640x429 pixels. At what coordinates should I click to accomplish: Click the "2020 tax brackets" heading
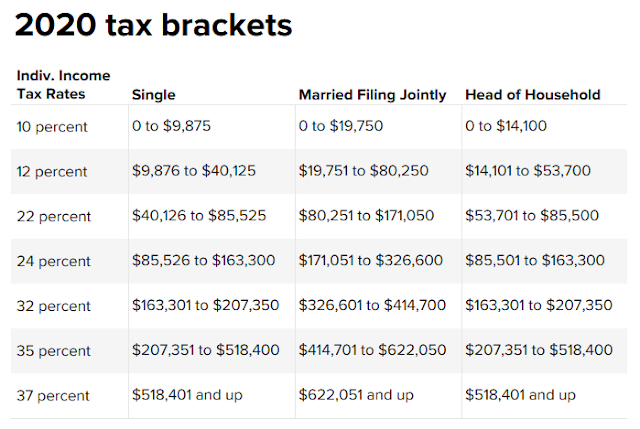tap(151, 26)
